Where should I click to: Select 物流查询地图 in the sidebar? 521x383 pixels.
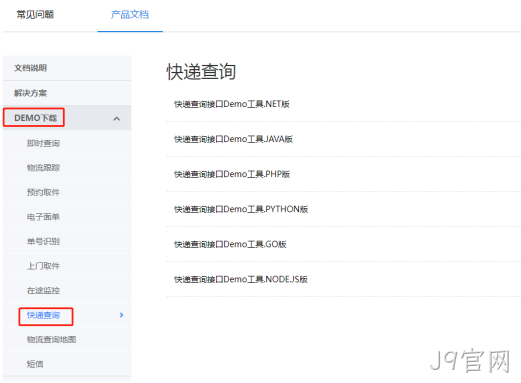(51, 339)
